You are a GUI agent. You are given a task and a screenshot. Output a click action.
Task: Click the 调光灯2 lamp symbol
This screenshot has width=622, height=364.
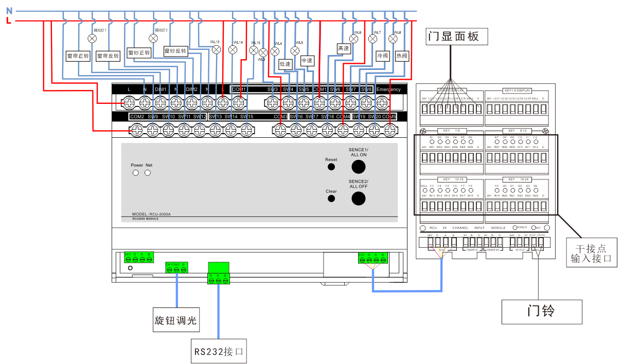(x=153, y=39)
